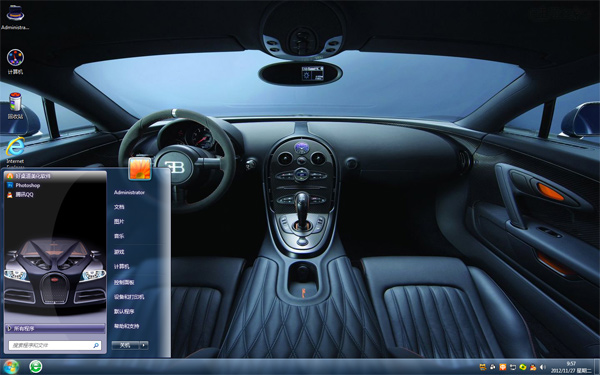Open the 回收站 recycle bin icon
The height and width of the screenshot is (375, 600).
(x=15, y=106)
